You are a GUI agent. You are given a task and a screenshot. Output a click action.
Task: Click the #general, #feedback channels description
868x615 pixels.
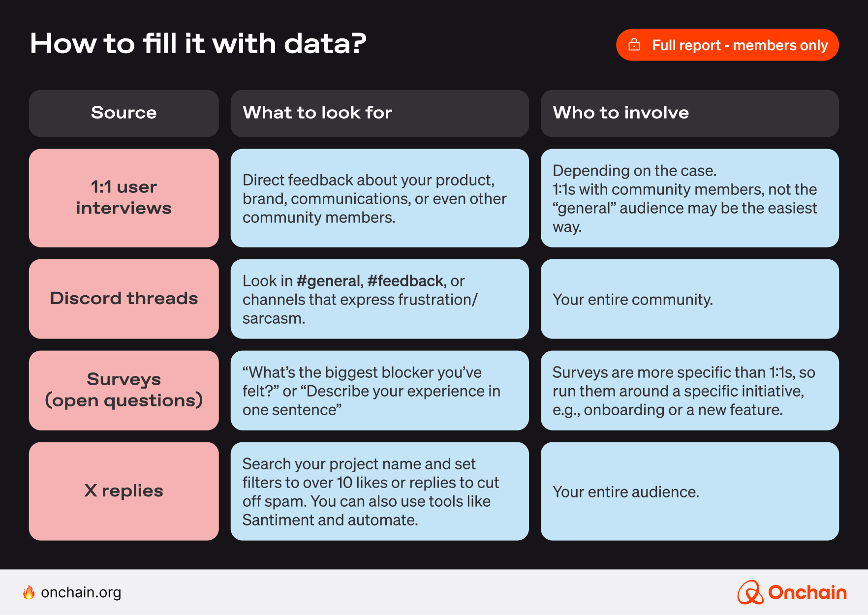tap(379, 299)
